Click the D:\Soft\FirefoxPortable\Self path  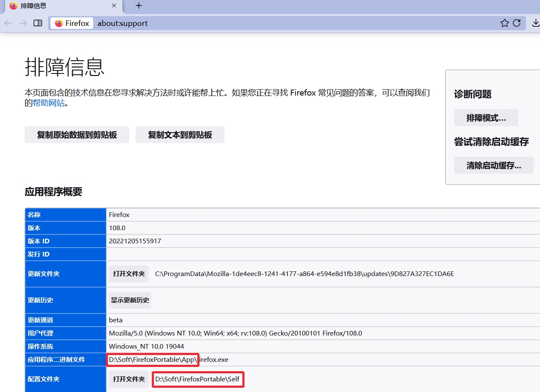197,379
